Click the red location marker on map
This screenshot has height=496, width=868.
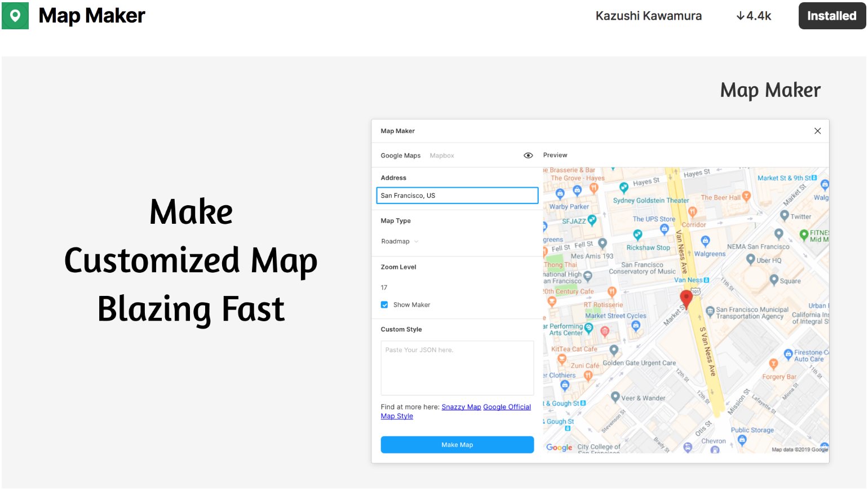(686, 299)
